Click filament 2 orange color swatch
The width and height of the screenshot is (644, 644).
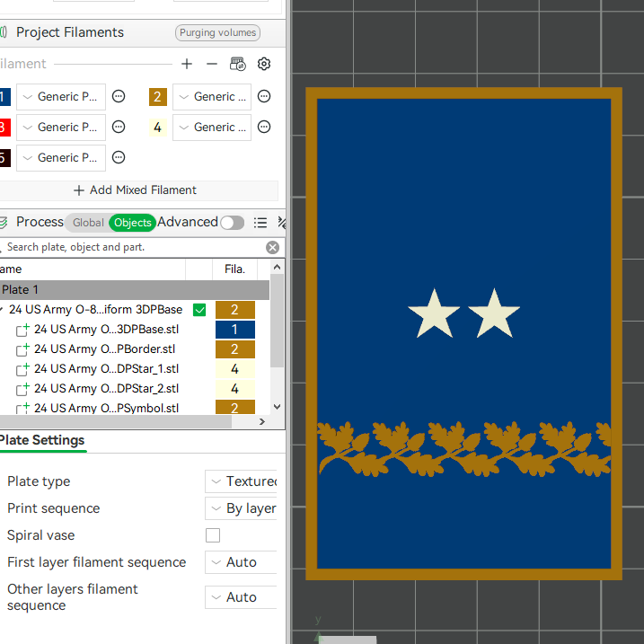coord(158,97)
